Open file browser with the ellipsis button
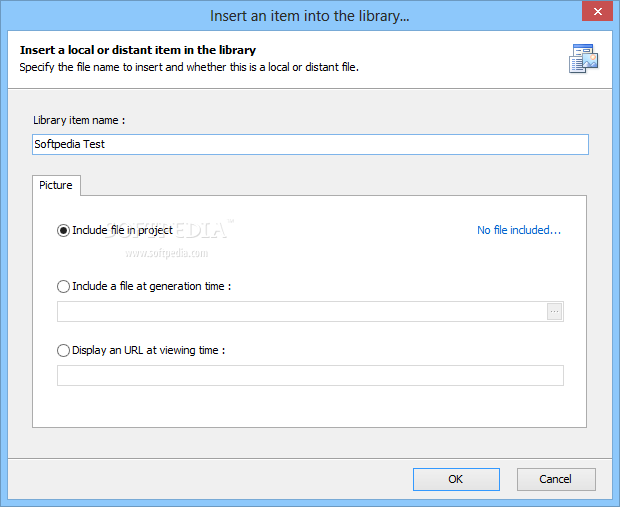The height and width of the screenshot is (507, 620). click(x=554, y=312)
